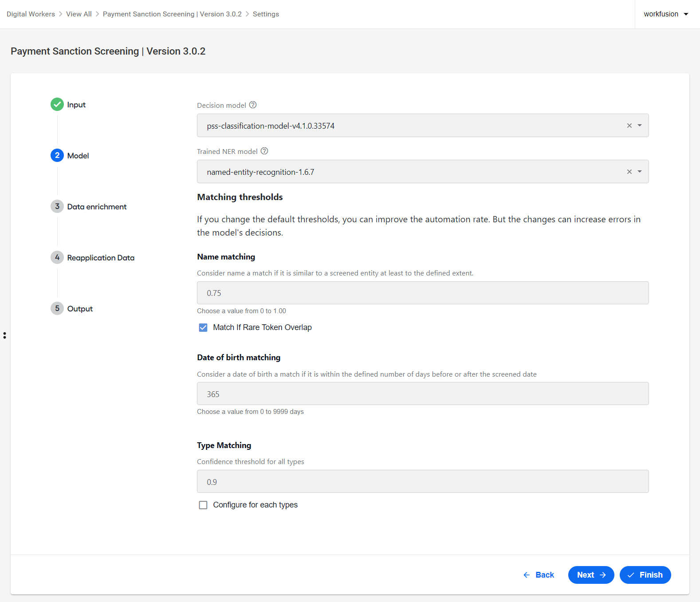Viewport: 700px width, 602px height.
Task: Go to Input step label
Action: pos(76,105)
